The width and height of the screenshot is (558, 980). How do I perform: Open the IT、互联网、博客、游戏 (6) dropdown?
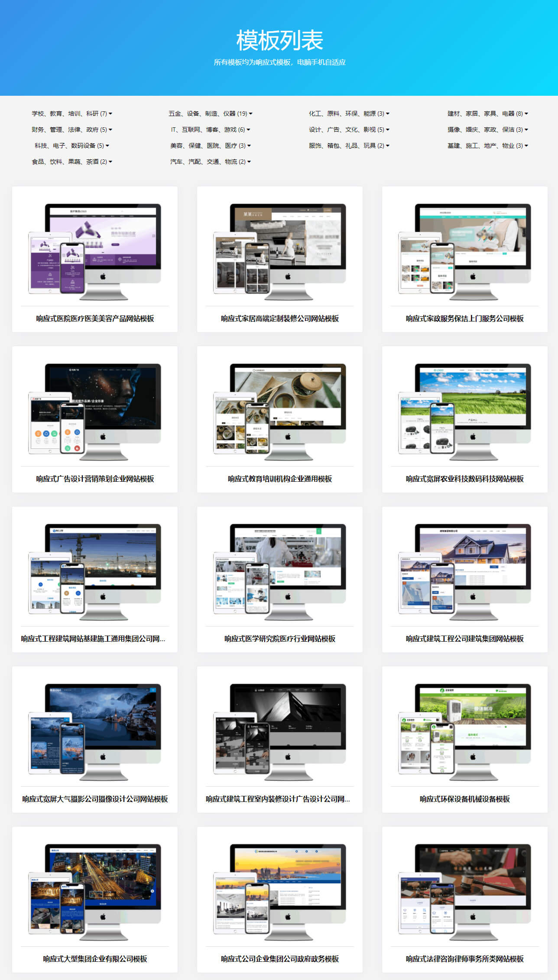[x=211, y=130]
